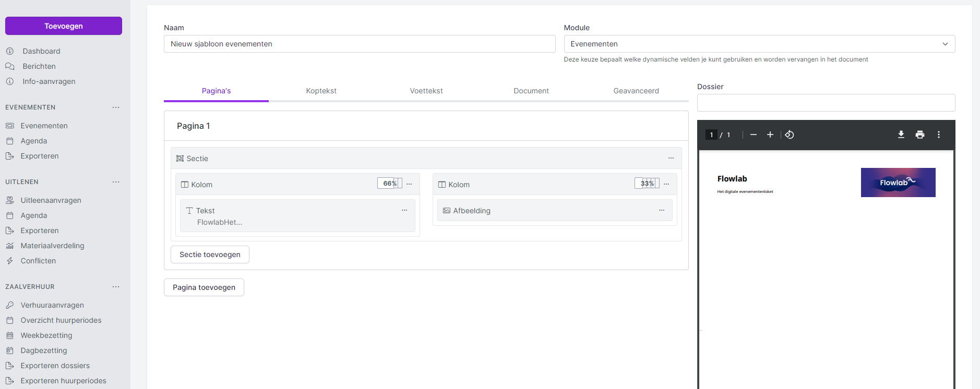Screen dimensions: 980x389
Task: Open Materiaalverdeling in the sidebar
Action: point(52,246)
